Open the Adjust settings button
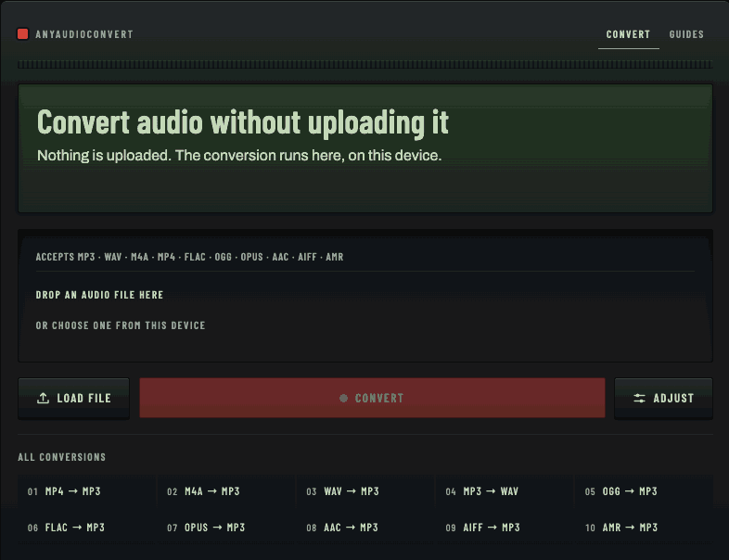Image resolution: width=729 pixels, height=560 pixels. point(663,399)
